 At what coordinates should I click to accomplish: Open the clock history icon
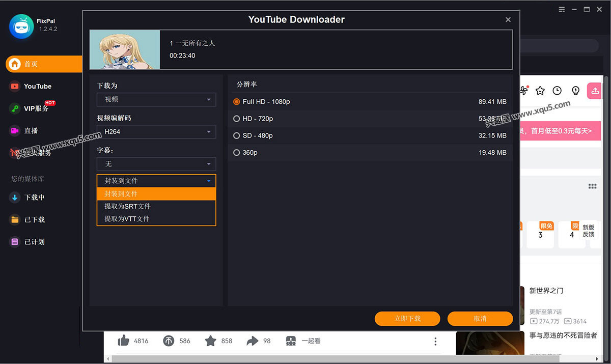558,91
